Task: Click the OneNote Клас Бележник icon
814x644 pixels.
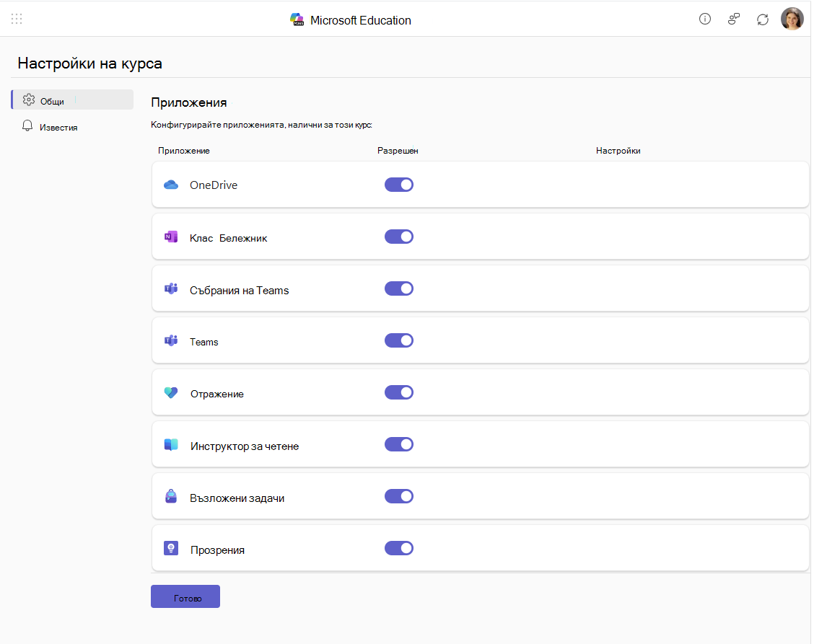Action: click(171, 237)
